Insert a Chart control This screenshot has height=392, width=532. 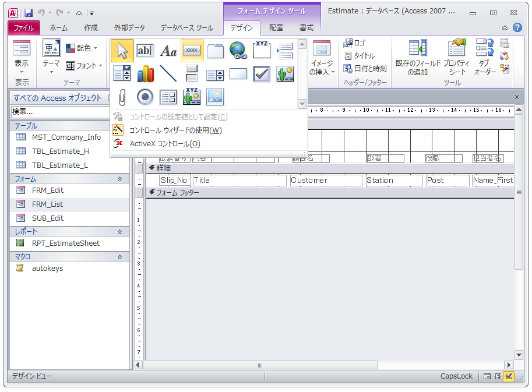[145, 73]
